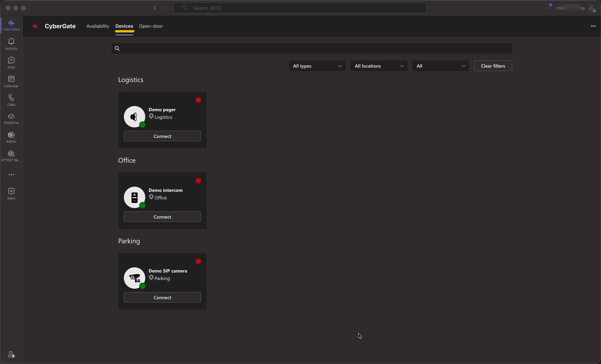Open Admin app in sidebar

(x=11, y=137)
